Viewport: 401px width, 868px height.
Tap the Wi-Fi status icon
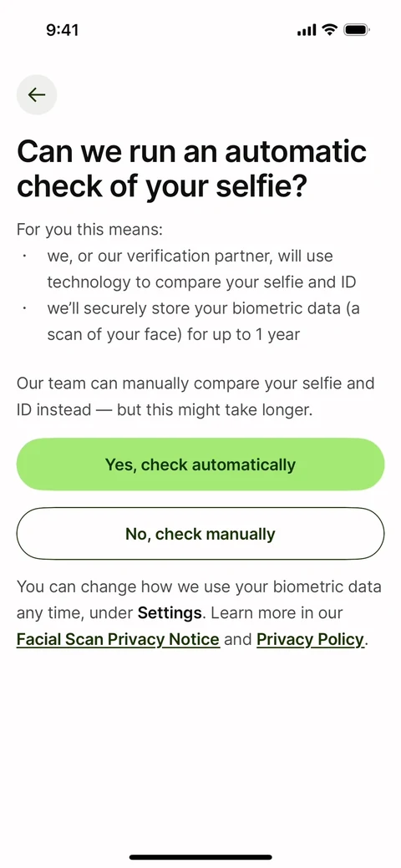[329, 30]
